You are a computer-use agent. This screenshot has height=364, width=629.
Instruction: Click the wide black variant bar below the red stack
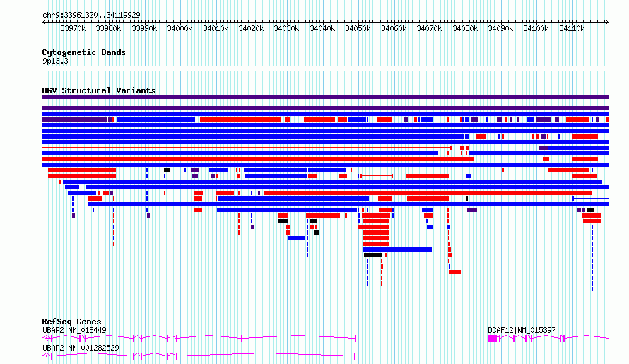(372, 255)
